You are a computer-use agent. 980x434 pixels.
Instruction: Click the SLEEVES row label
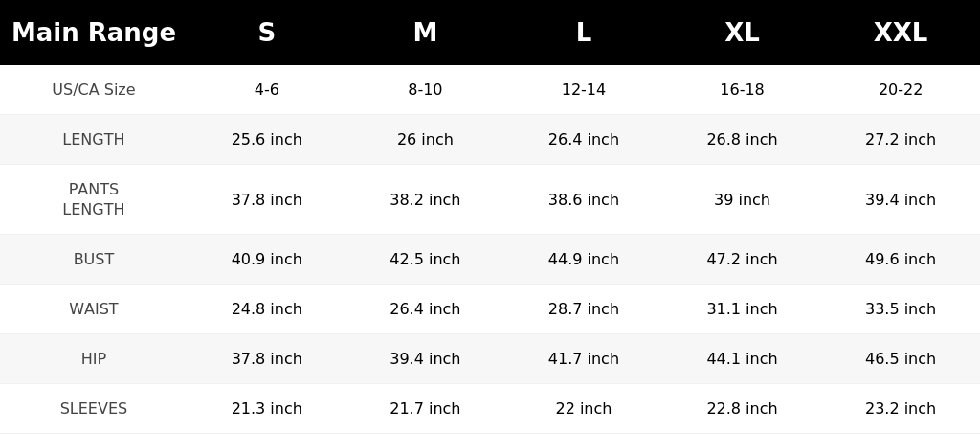coord(94,408)
